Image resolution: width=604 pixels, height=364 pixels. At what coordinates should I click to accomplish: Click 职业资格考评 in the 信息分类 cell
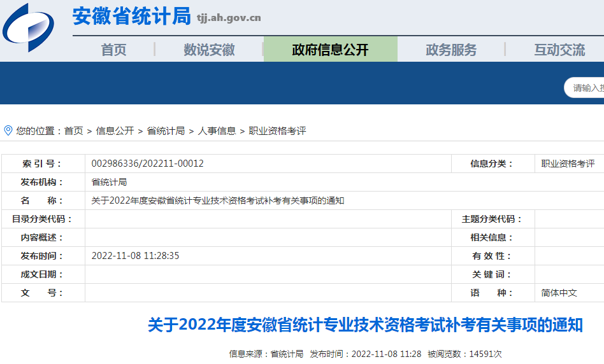(568, 164)
